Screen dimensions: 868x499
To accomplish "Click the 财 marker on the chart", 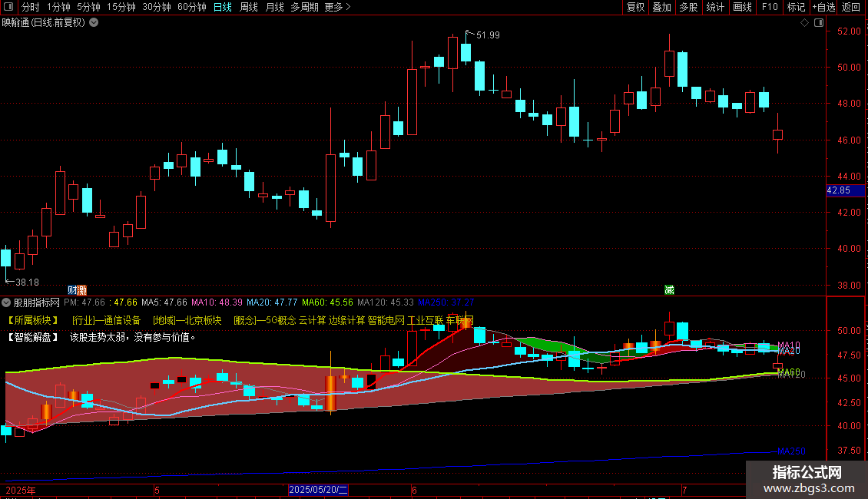I will [x=72, y=290].
